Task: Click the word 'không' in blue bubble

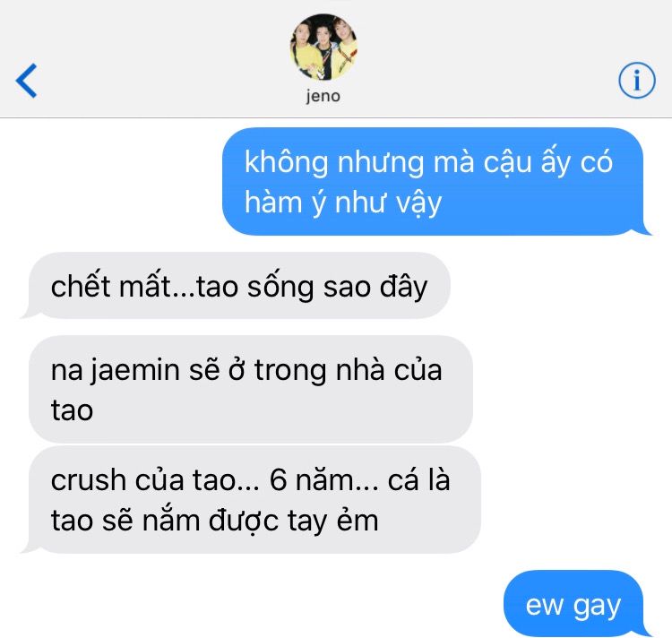Action: [287, 162]
